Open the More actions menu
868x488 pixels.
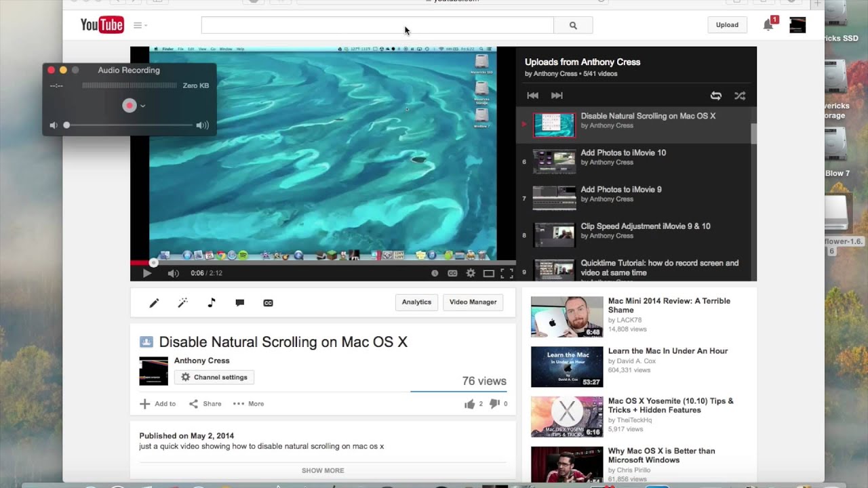click(248, 404)
